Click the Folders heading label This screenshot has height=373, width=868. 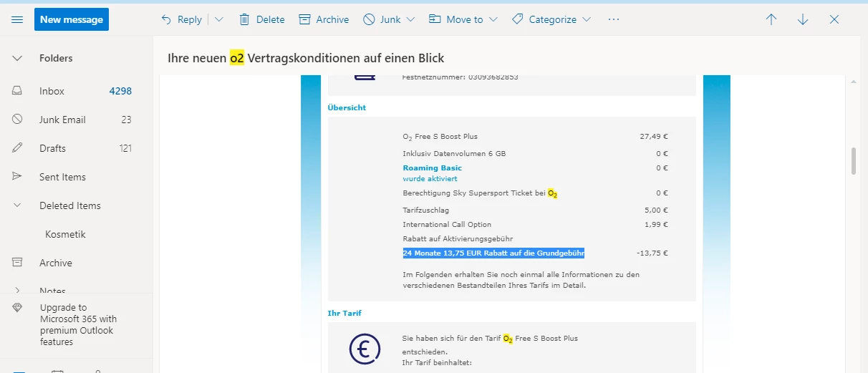click(x=56, y=58)
